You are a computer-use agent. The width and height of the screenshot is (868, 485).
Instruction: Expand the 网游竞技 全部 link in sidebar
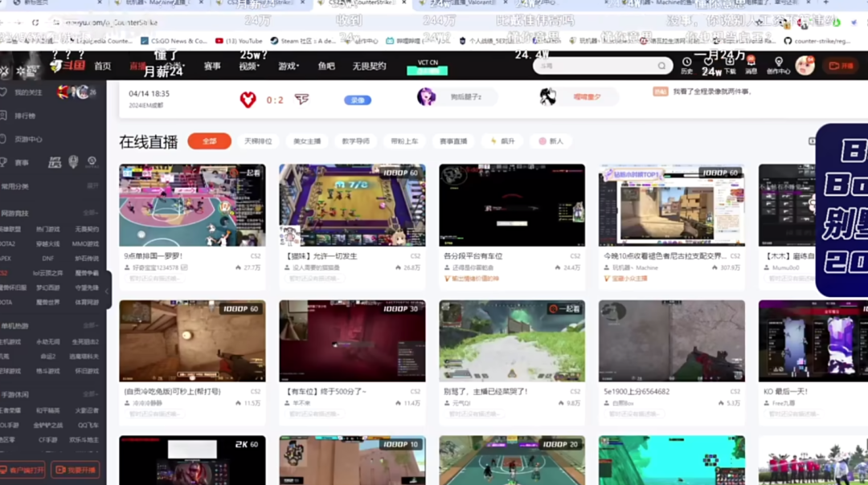click(x=90, y=213)
